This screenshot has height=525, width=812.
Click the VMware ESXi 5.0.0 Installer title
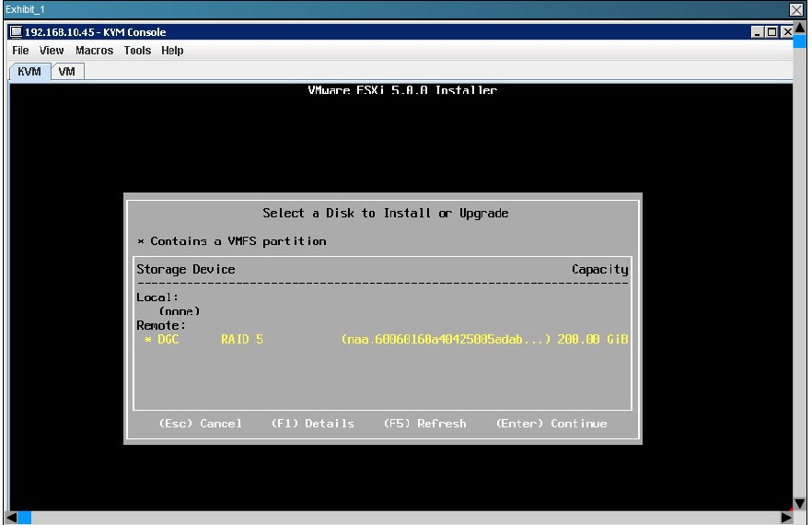402,90
